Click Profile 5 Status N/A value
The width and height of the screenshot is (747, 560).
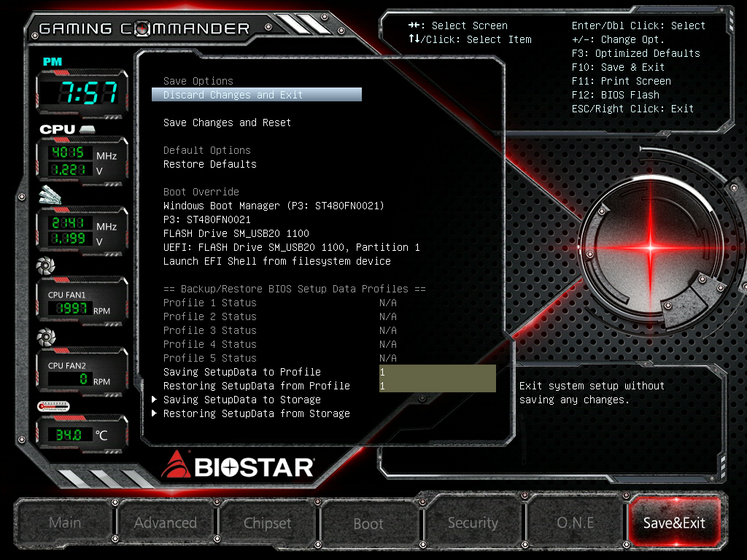388,358
